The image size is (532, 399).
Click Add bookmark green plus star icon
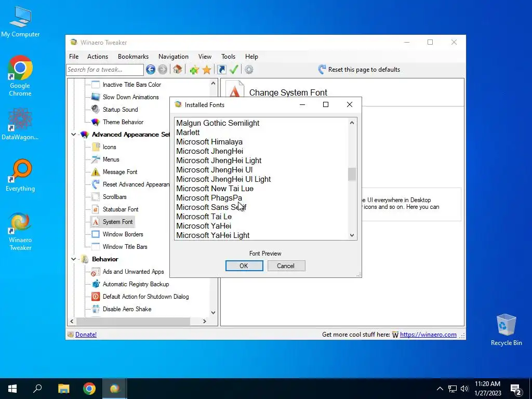(194, 70)
